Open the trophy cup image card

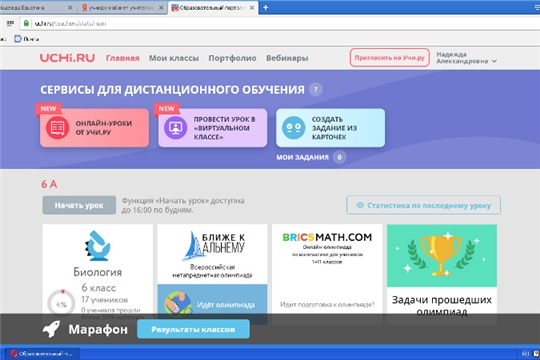click(x=442, y=256)
